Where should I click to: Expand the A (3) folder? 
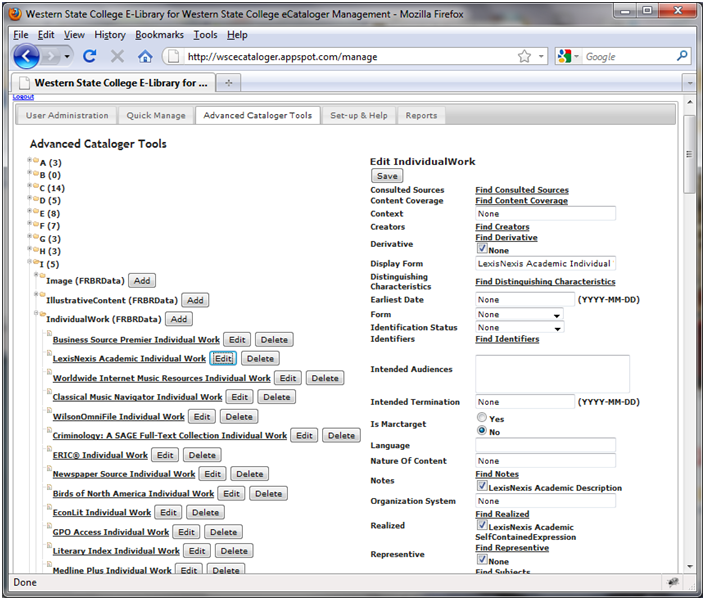(x=29, y=160)
